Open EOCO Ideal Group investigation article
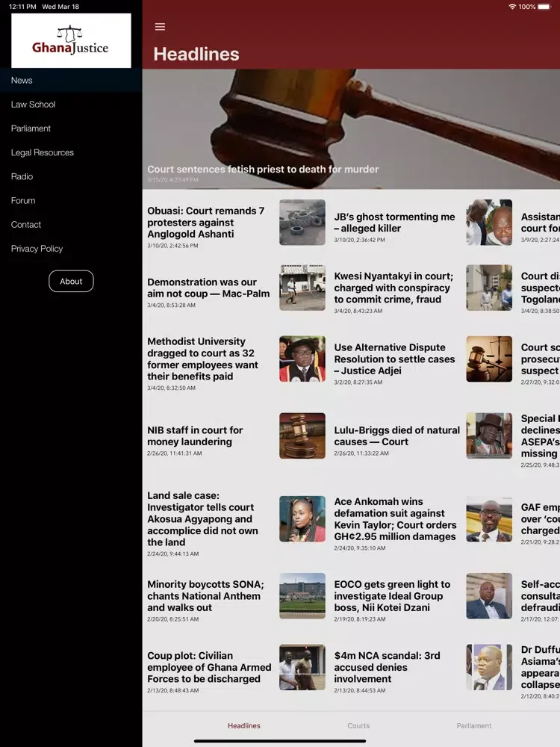 (x=392, y=596)
